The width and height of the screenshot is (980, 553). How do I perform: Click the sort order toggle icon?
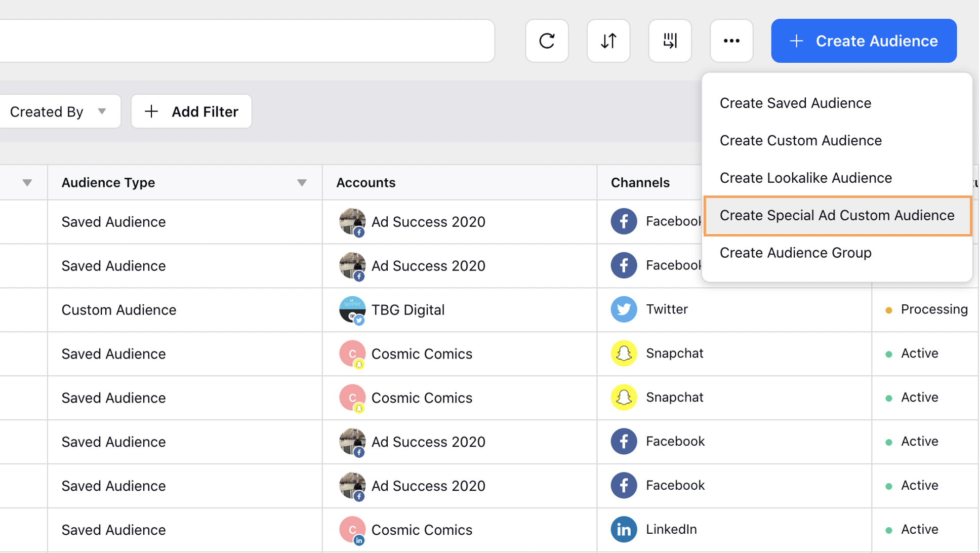[x=607, y=41]
